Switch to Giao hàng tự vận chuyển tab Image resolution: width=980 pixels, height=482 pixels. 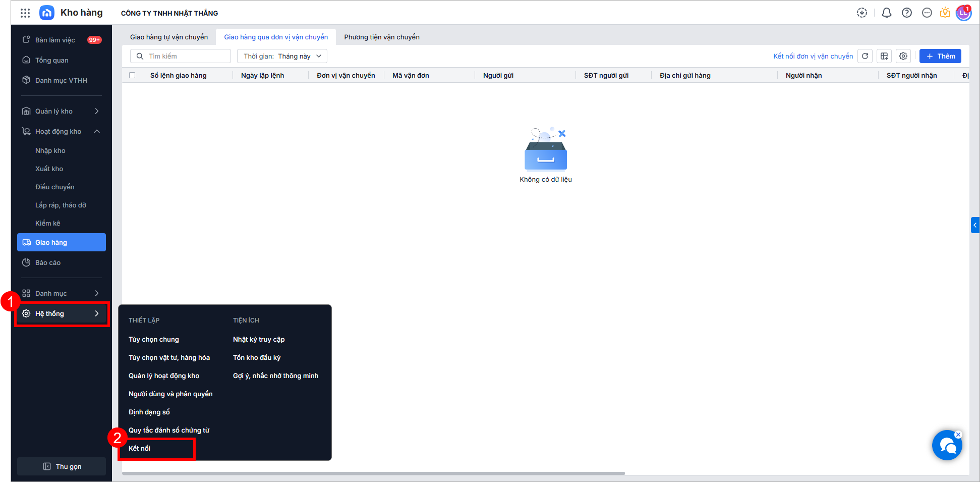(x=169, y=37)
